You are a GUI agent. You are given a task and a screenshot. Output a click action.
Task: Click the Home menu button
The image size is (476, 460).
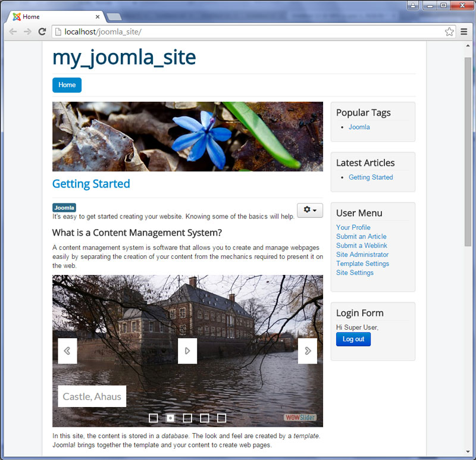coord(67,85)
